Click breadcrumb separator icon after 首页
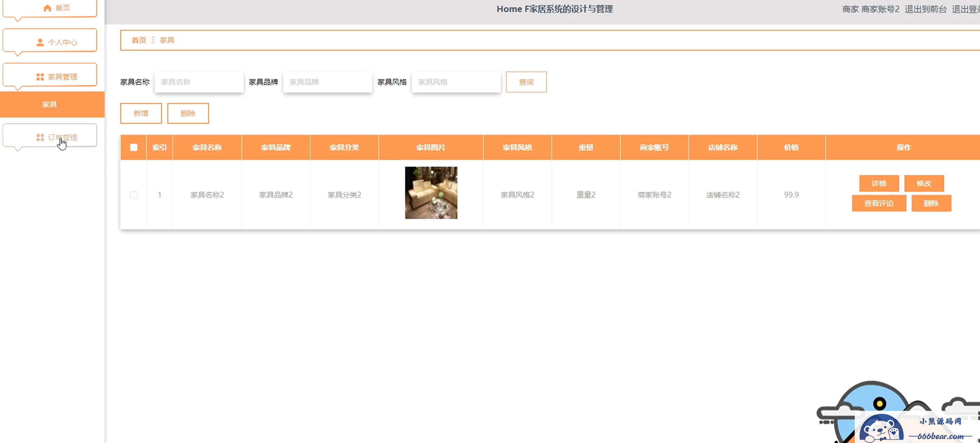This screenshot has height=443, width=980. tap(153, 40)
